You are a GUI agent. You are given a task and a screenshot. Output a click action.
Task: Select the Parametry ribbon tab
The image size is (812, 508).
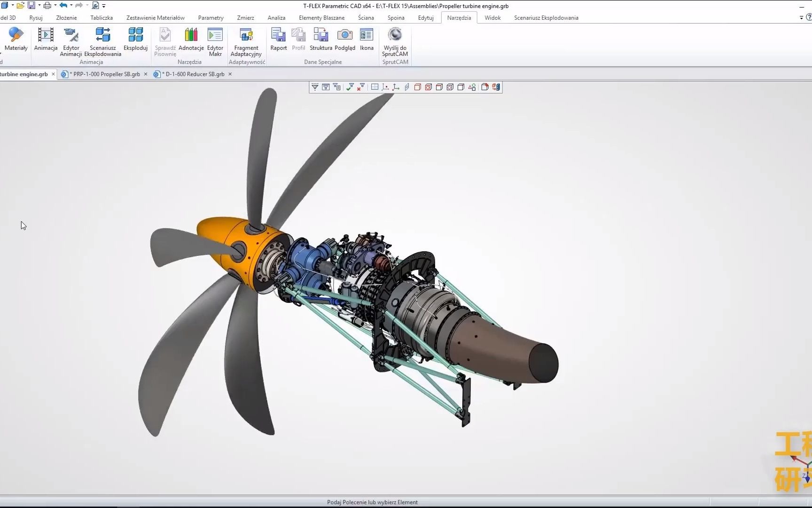coord(211,18)
